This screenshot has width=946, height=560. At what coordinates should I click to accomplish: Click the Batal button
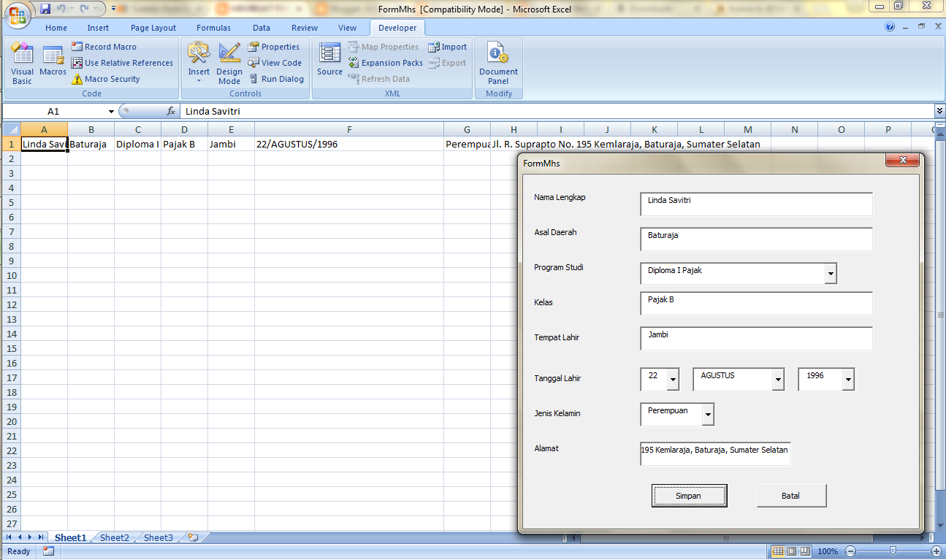pyautogui.click(x=790, y=495)
